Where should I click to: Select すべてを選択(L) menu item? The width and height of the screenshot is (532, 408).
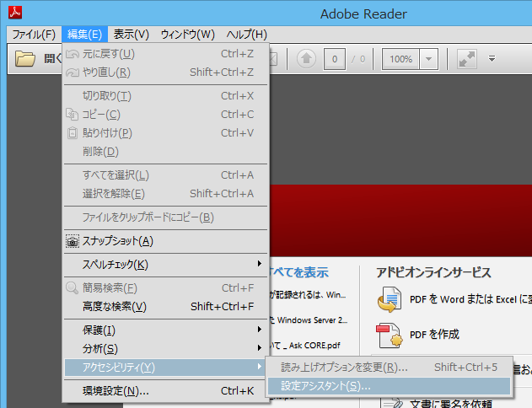(x=166, y=175)
